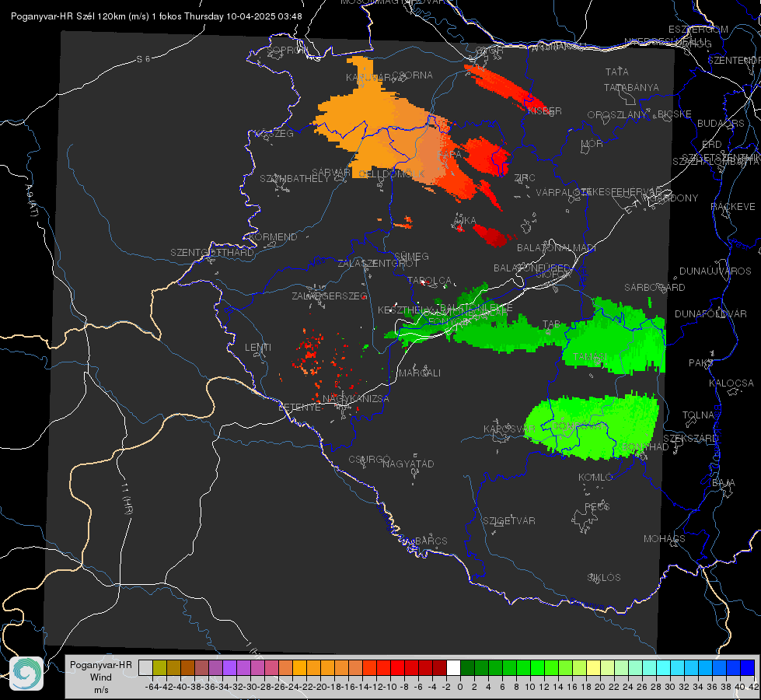Click the CSORNA city label
This screenshot has height=700, width=761.
pos(413,75)
